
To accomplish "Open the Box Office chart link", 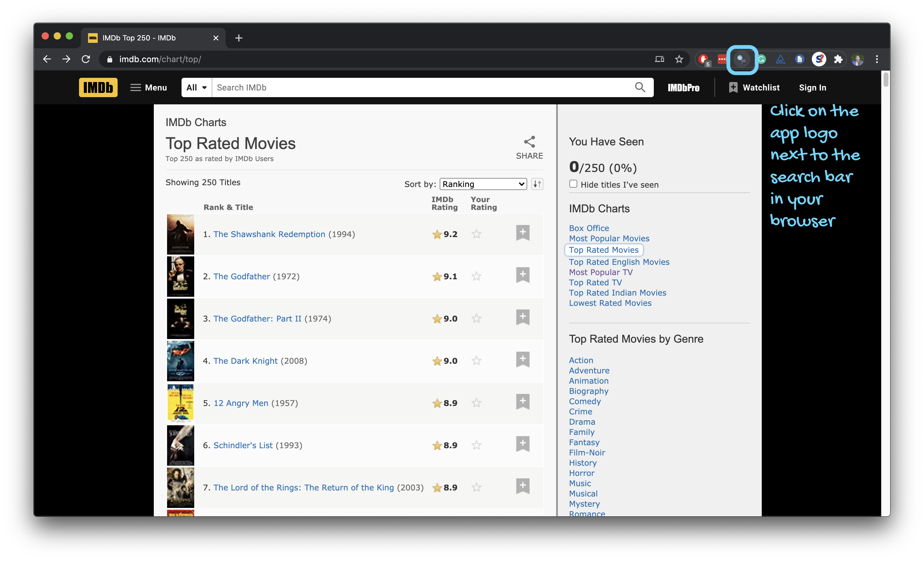I will (589, 228).
